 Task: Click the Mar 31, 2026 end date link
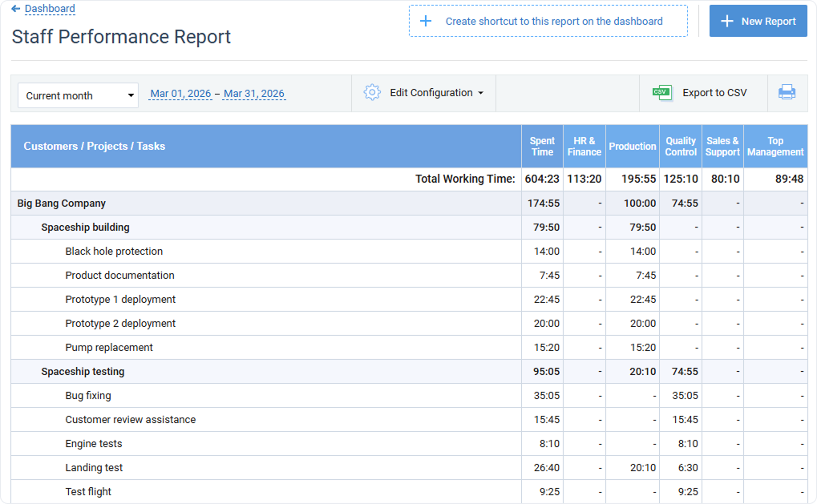coord(254,93)
